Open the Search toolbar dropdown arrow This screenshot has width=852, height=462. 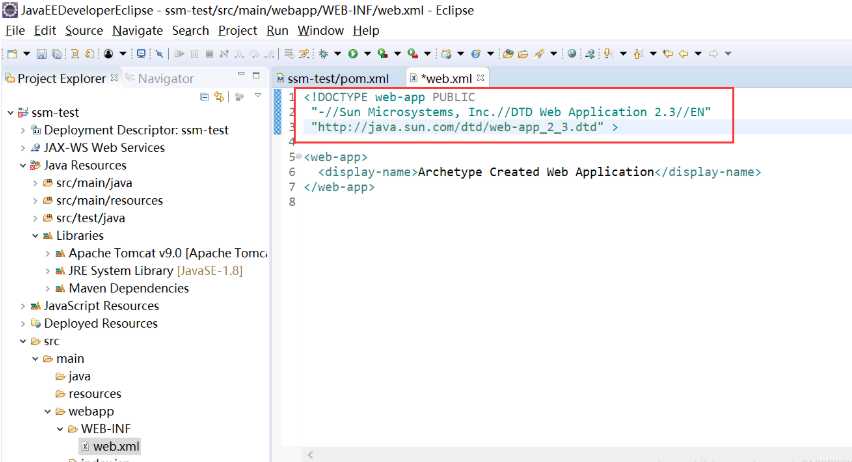pos(554,53)
